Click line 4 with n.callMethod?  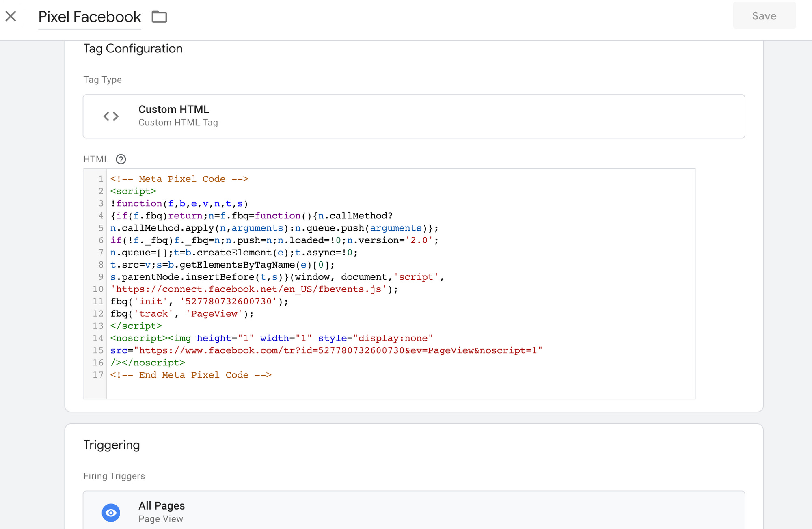[x=251, y=216]
